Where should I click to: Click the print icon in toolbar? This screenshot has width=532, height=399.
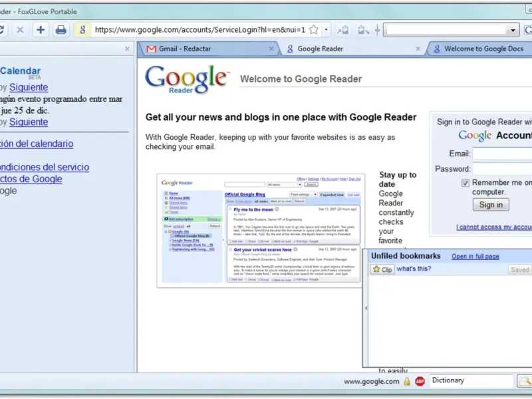pos(61,30)
